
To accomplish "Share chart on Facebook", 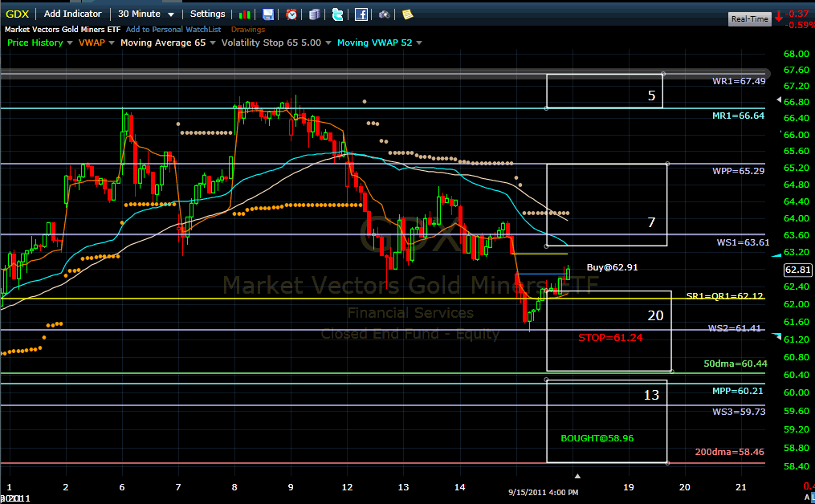I will click(361, 14).
